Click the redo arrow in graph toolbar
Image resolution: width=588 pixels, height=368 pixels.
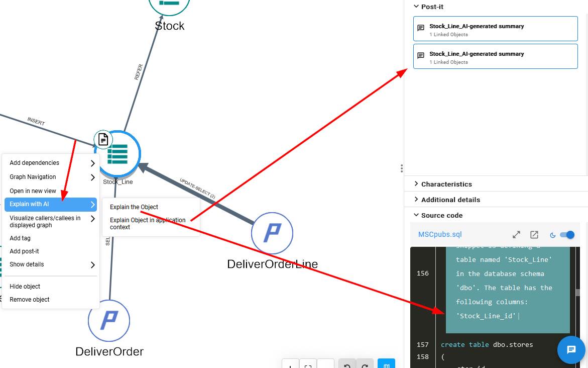pyautogui.click(x=365, y=365)
